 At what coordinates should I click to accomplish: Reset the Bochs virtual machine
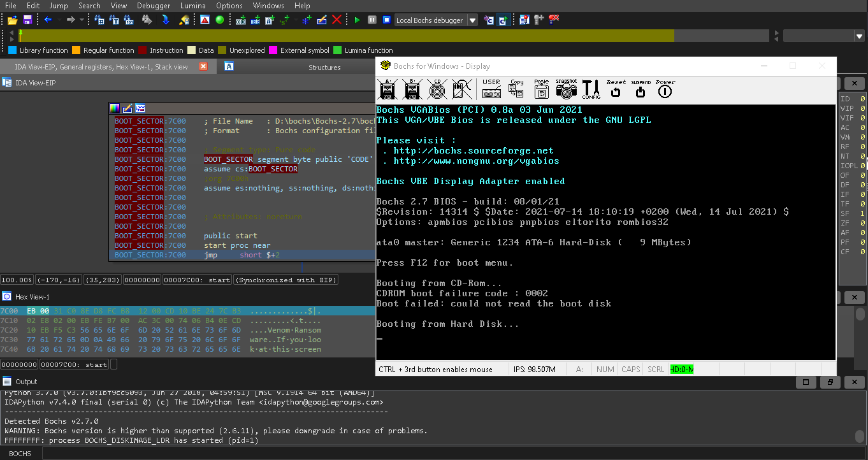tap(616, 89)
